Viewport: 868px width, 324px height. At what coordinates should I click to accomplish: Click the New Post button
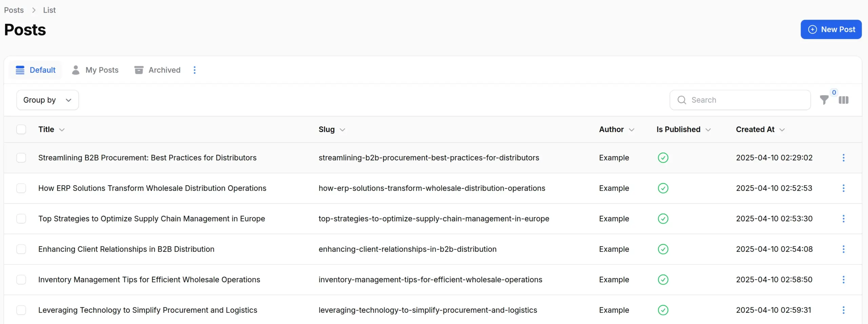832,29
